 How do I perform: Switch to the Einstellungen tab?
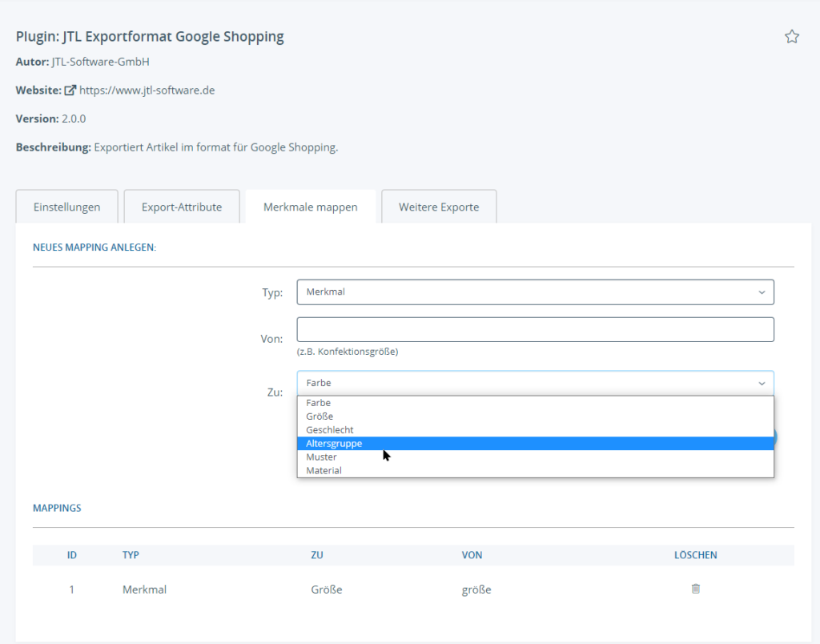[x=67, y=207]
